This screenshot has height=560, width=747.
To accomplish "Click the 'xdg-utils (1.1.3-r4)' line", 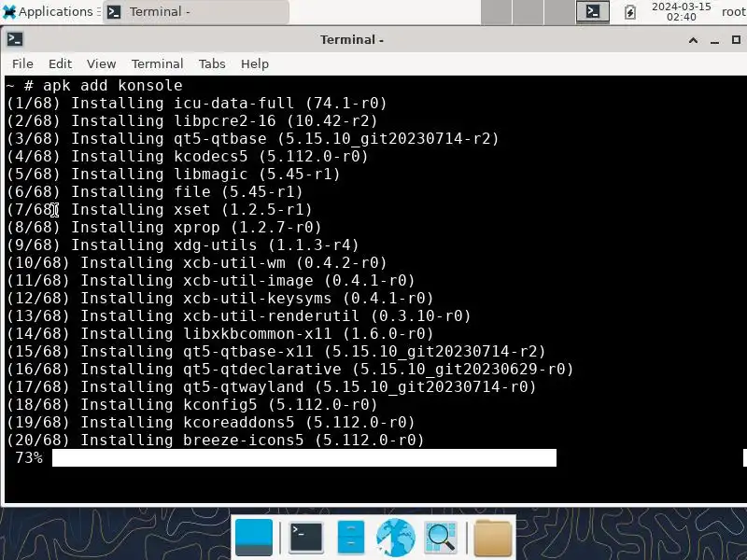I will coord(182,245).
